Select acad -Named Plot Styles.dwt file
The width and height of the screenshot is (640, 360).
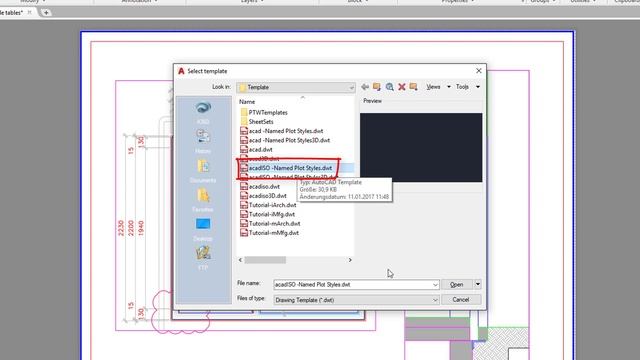coord(282,131)
